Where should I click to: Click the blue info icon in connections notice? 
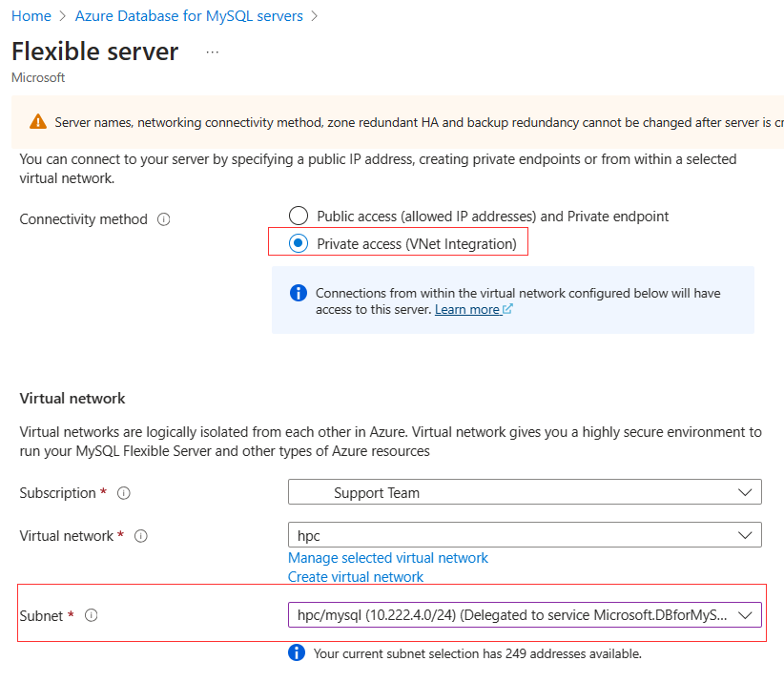pos(299,293)
